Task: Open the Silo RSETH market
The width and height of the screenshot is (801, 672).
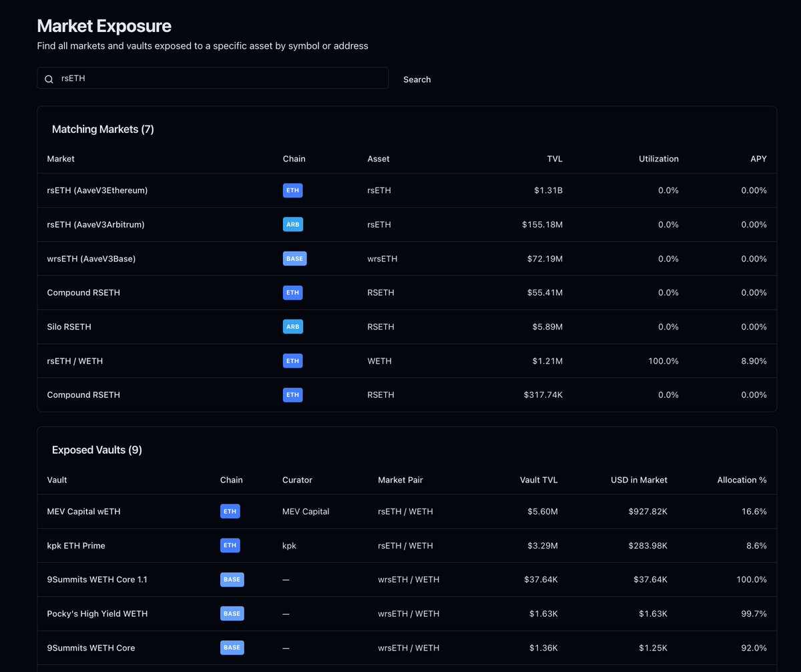Action: (x=69, y=327)
